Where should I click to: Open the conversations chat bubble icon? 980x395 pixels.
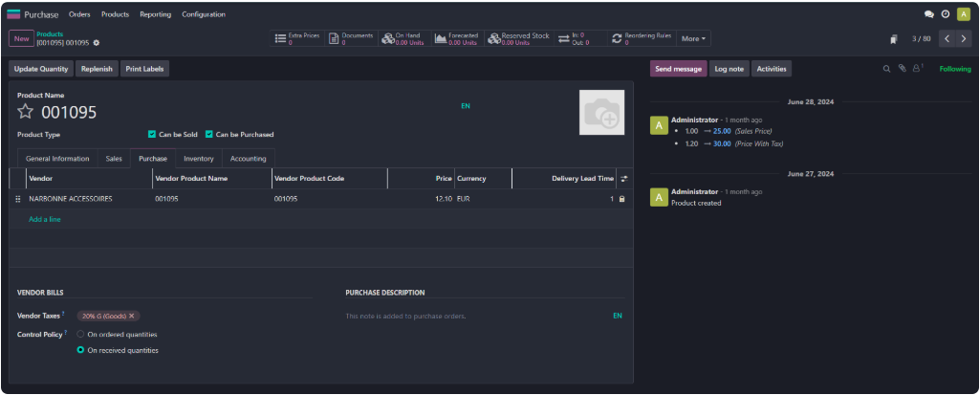929,14
